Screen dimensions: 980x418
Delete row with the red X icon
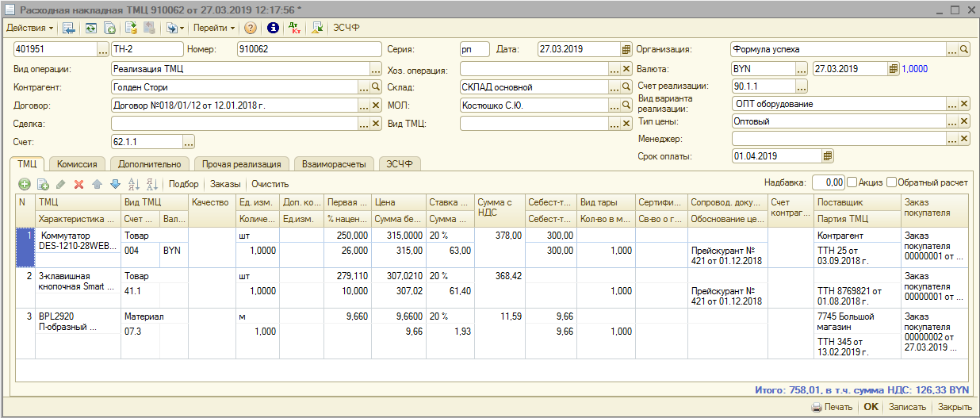tap(78, 184)
